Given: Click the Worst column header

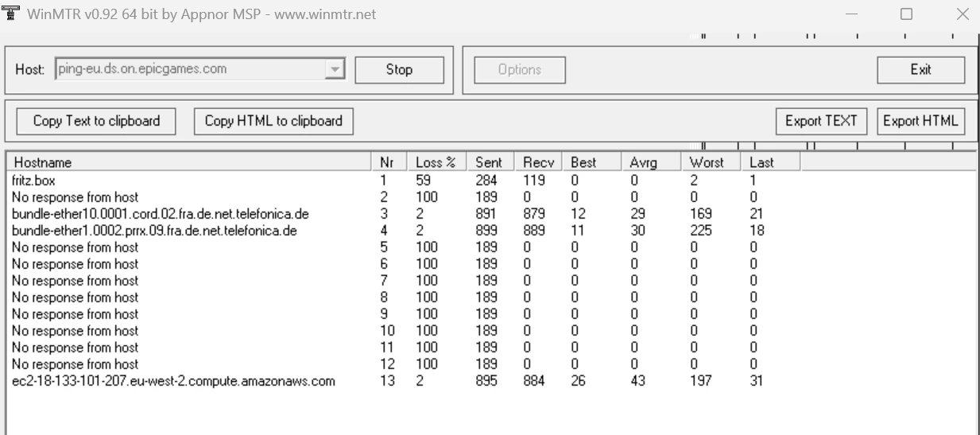Looking at the screenshot, I should pyautogui.click(x=711, y=162).
